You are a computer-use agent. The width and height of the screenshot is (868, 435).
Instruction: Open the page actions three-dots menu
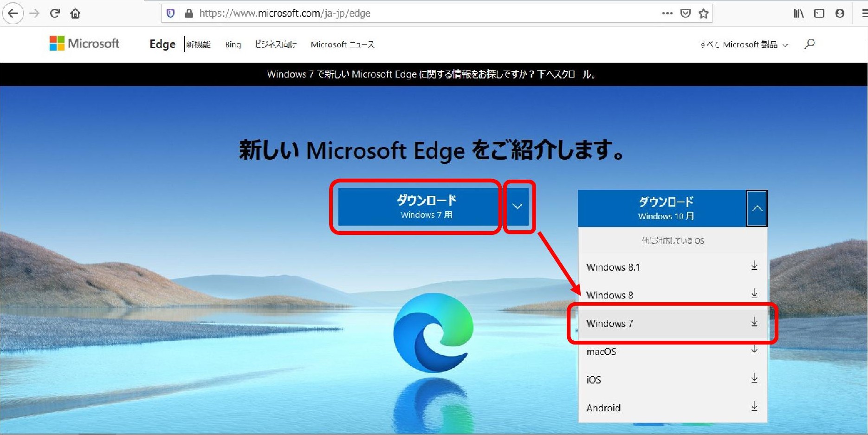click(667, 13)
